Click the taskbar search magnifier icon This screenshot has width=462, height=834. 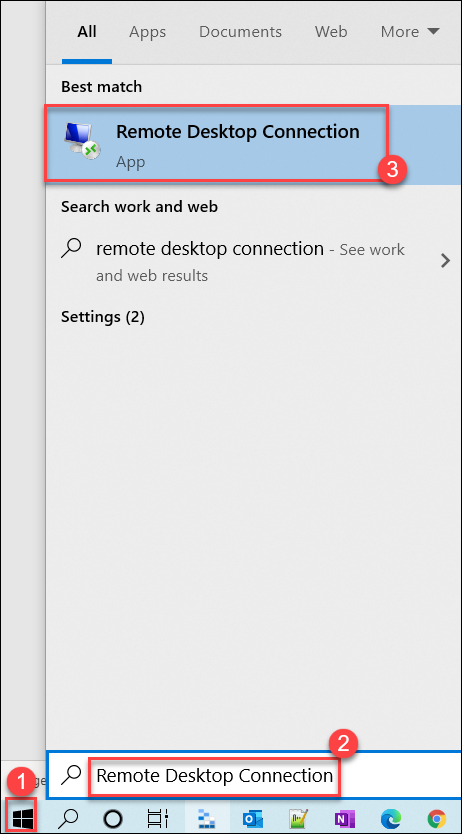pos(68,818)
